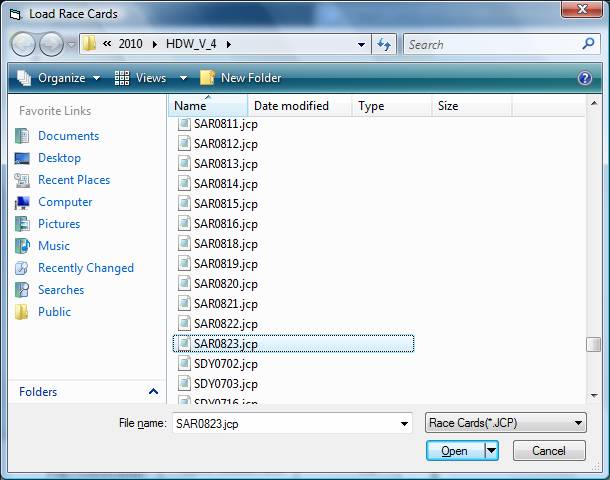Image resolution: width=610 pixels, height=480 pixels.
Task: Open the Organize menu
Action: coord(60,78)
